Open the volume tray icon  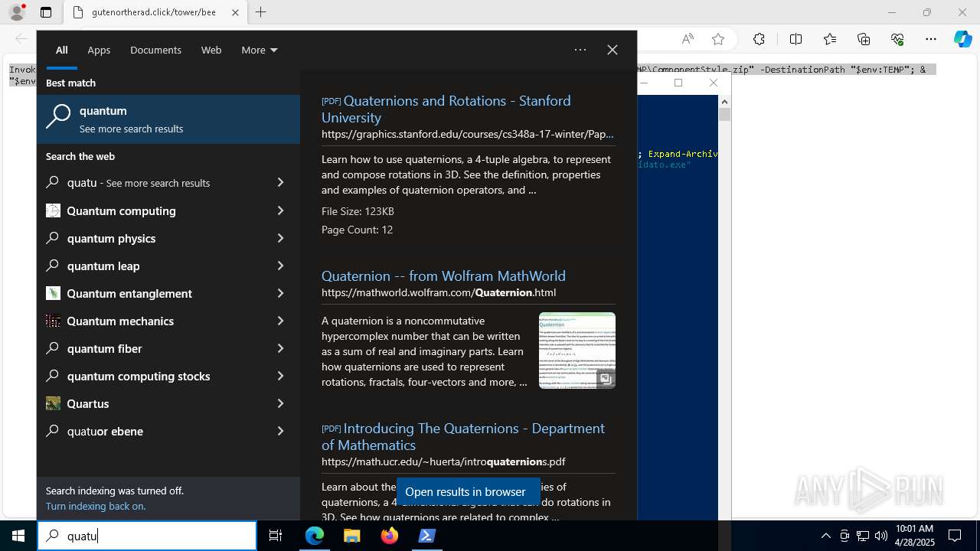click(881, 536)
